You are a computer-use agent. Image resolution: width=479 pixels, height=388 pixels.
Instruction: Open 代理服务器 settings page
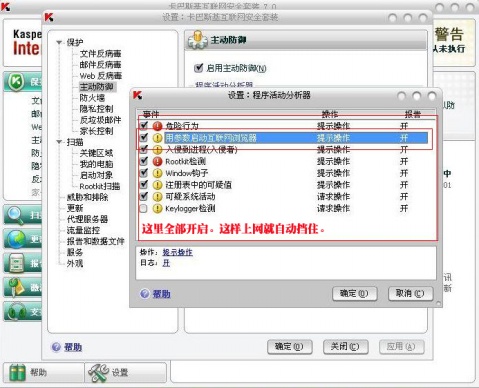tap(87, 219)
